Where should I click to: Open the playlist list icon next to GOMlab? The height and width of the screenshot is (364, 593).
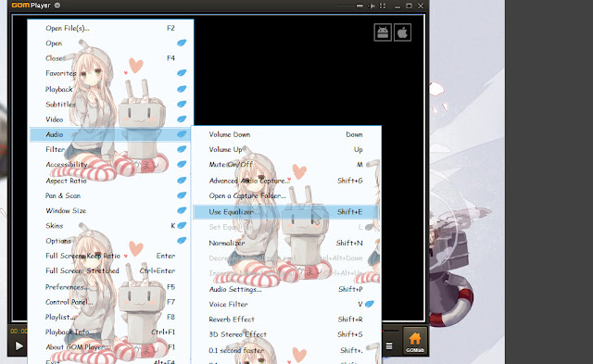[389, 345]
